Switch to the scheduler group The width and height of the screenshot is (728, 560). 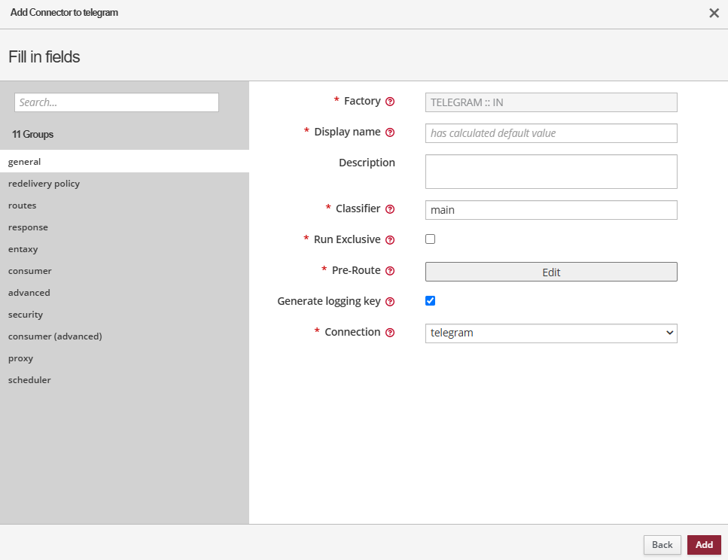29,380
